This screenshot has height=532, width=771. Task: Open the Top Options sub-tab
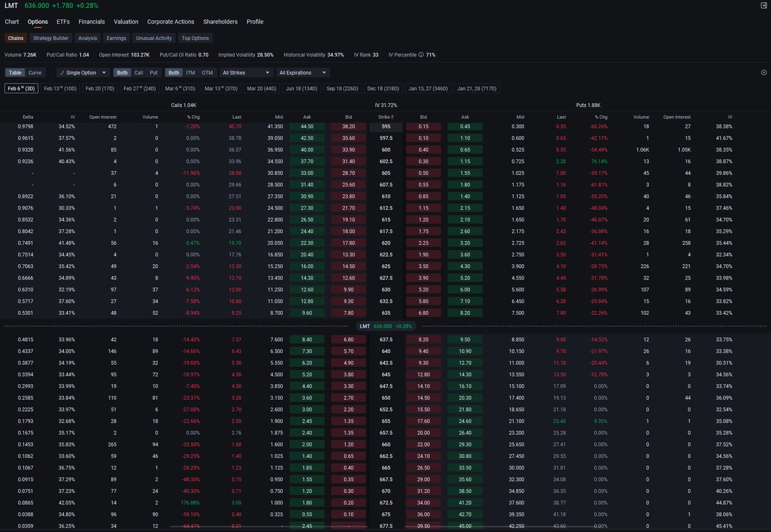[x=195, y=38]
